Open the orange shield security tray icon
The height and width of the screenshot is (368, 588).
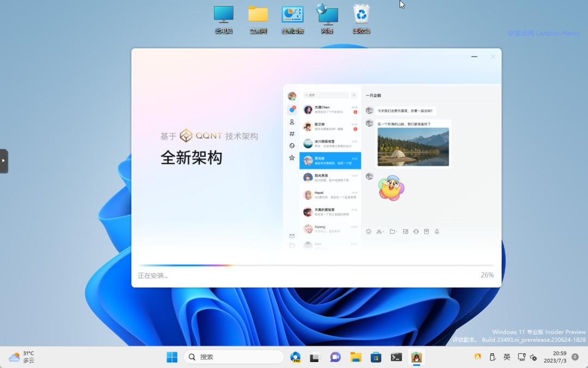[478, 357]
